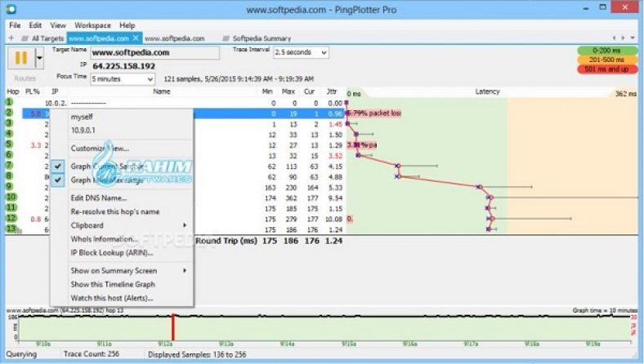Screen dimensions: 644x364
Task: Open the Trace Interval dropdown set to 2.5 seconds
Action: point(301,52)
